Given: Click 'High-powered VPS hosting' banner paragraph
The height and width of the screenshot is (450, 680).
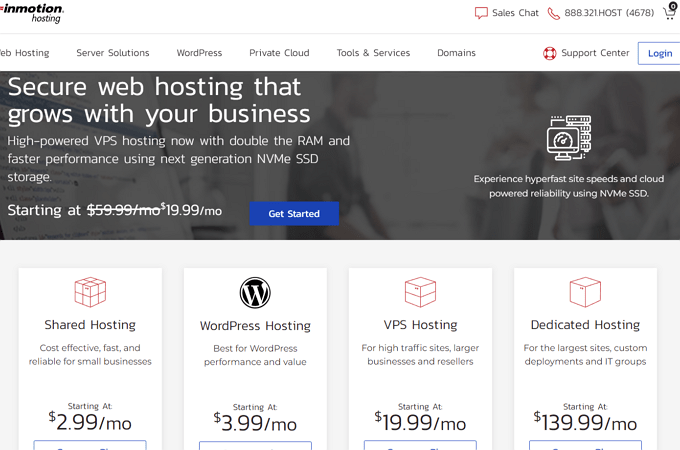Looking at the screenshot, I should [x=179, y=159].
